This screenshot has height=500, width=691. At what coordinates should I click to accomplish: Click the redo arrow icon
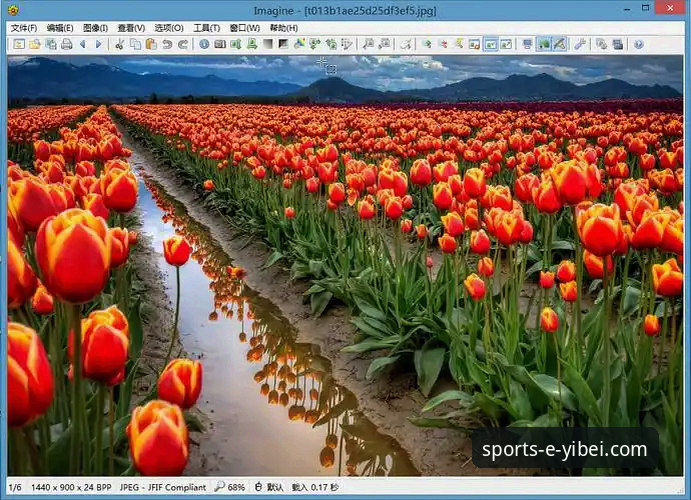point(183,44)
